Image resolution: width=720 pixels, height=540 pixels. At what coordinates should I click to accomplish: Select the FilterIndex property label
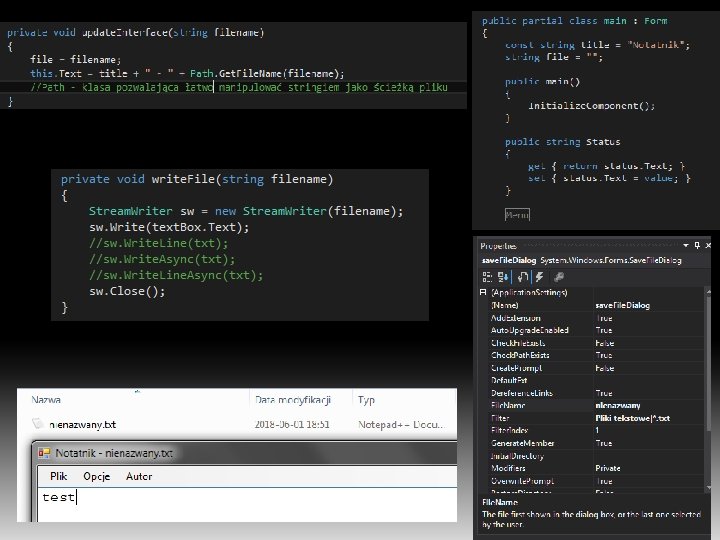pyautogui.click(x=509, y=430)
